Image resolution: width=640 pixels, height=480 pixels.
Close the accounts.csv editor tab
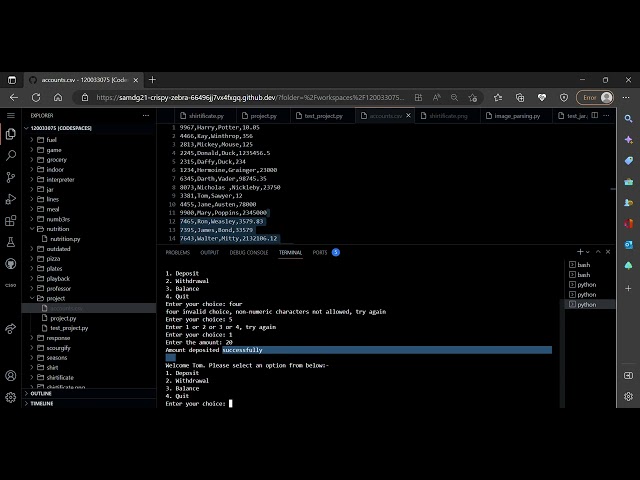pos(408,116)
